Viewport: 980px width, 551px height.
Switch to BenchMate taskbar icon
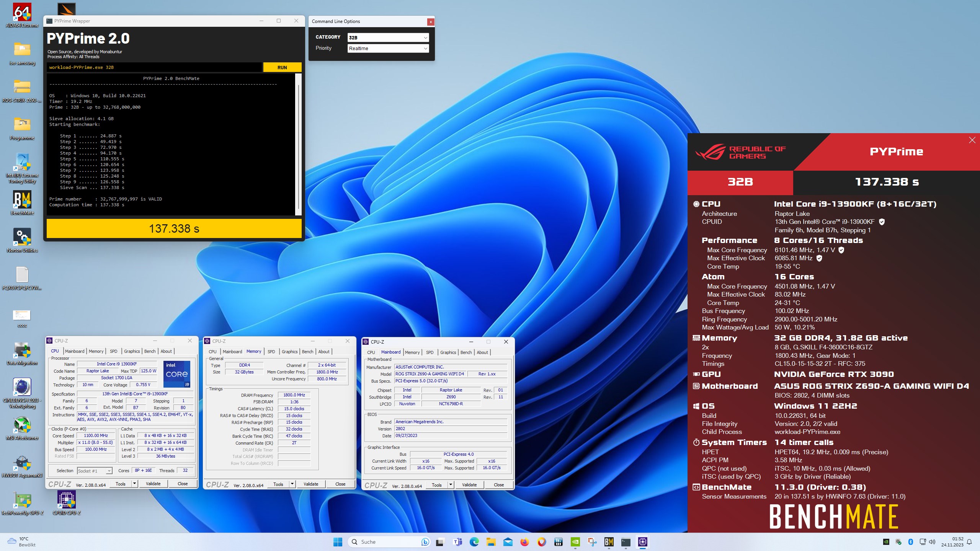[609, 542]
